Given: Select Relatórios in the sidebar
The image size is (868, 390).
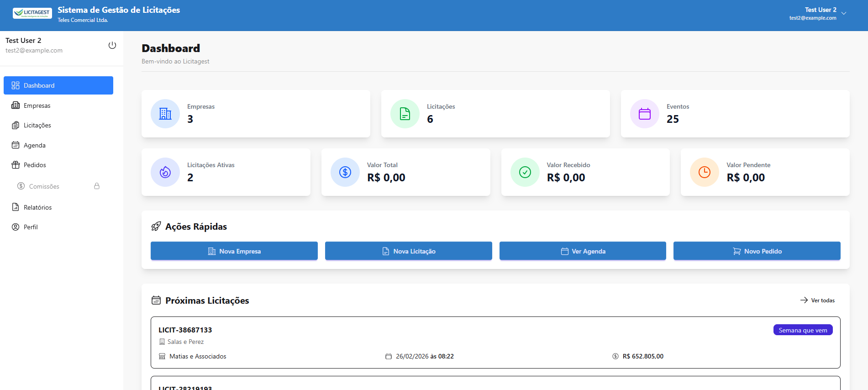Looking at the screenshot, I should 37,207.
